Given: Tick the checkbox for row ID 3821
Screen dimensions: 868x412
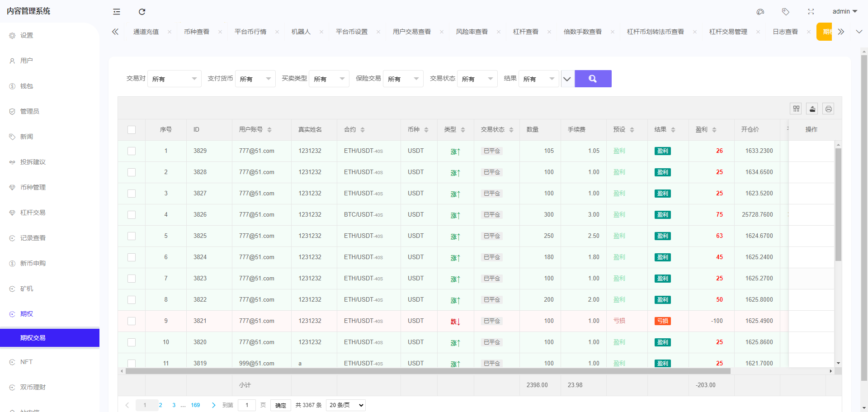Looking at the screenshot, I should pyautogui.click(x=132, y=321).
